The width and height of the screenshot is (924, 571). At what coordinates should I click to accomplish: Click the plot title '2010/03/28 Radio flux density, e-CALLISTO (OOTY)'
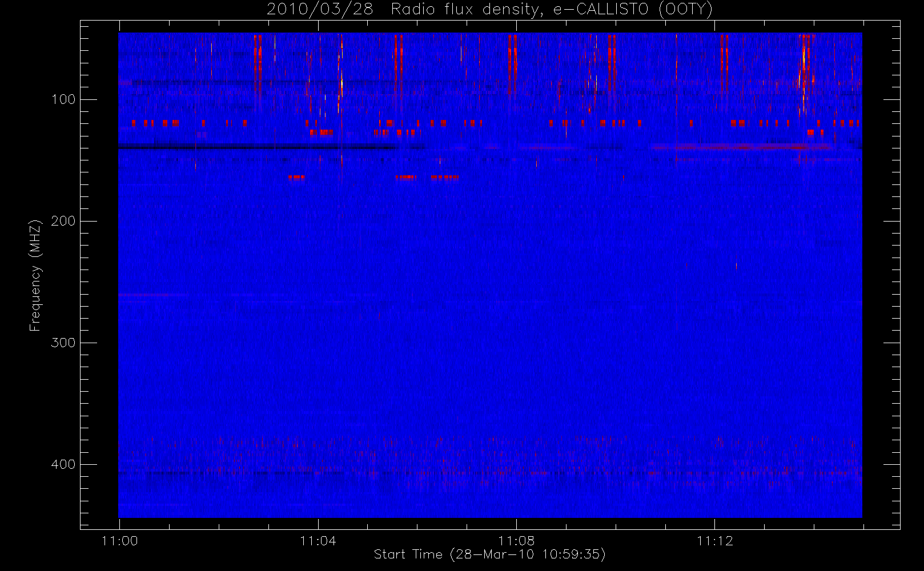pyautogui.click(x=489, y=10)
